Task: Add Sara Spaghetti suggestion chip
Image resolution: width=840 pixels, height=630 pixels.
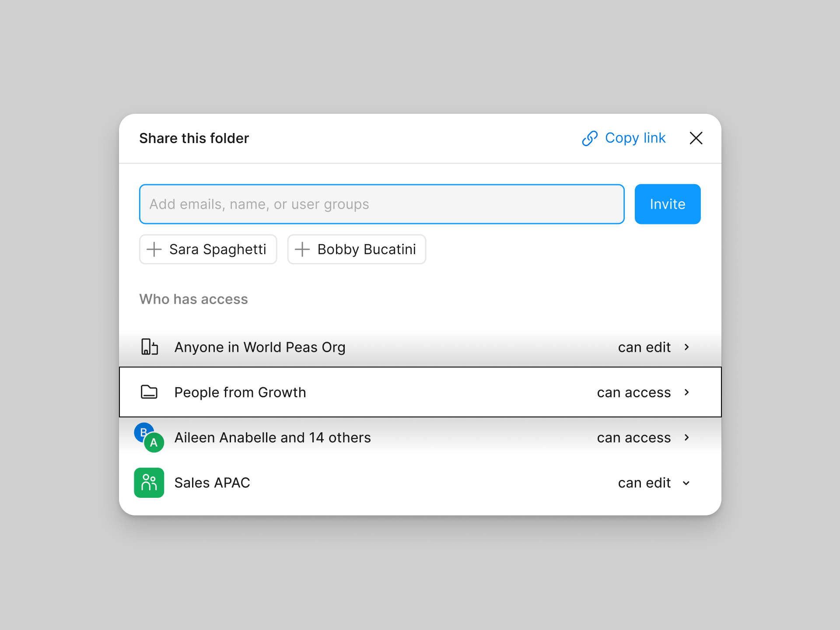Action: (x=208, y=249)
